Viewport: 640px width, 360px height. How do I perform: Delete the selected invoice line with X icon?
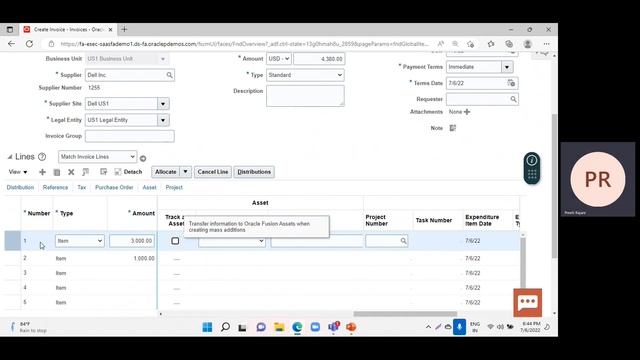(71, 172)
